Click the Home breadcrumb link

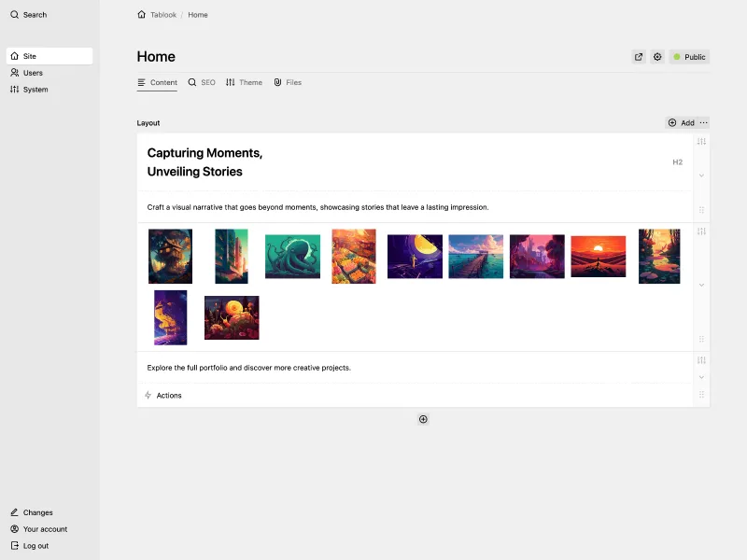[x=198, y=14]
